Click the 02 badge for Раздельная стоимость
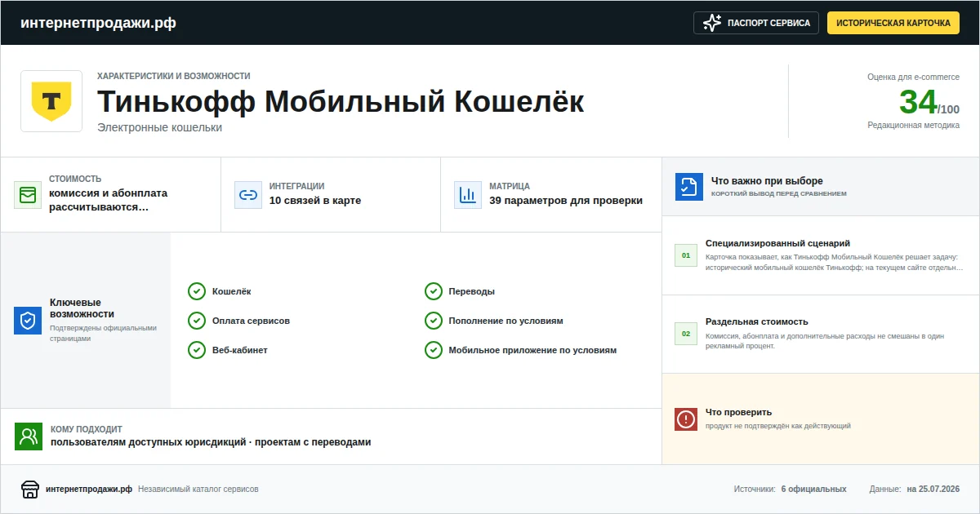Screen dimensions: 980x514 (x=686, y=334)
